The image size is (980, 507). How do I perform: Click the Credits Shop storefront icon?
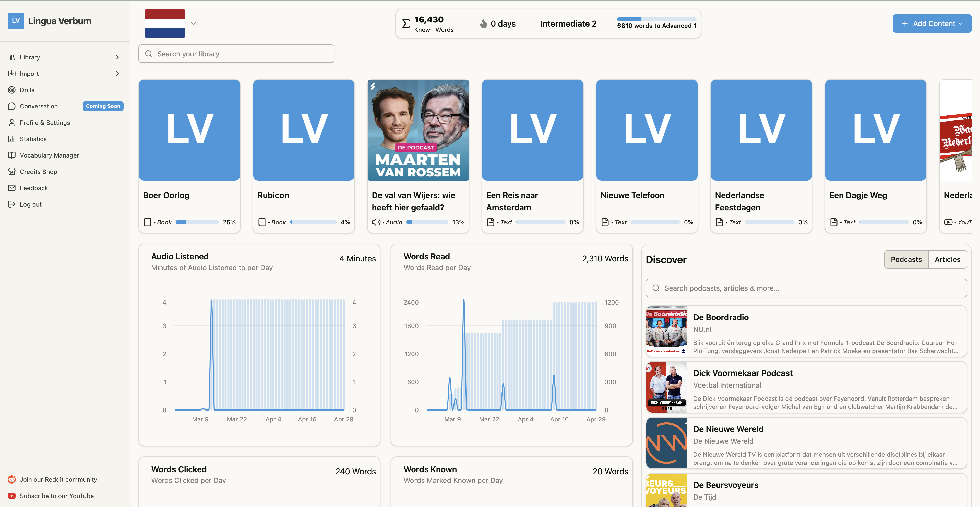tap(12, 172)
